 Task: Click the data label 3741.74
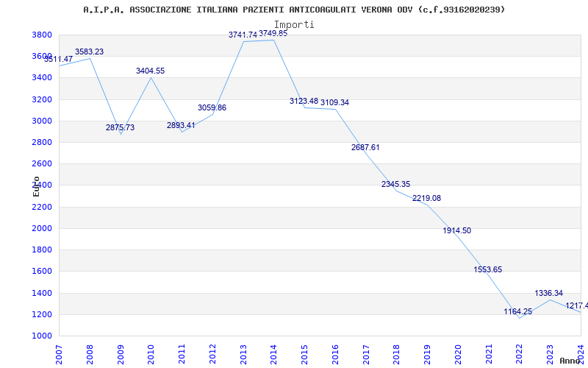coord(243,35)
